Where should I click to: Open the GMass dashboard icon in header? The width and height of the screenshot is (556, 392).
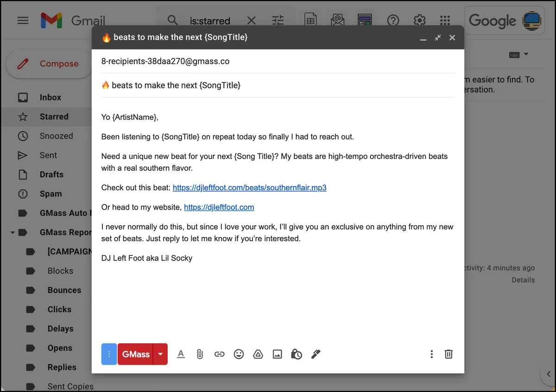[365, 20]
